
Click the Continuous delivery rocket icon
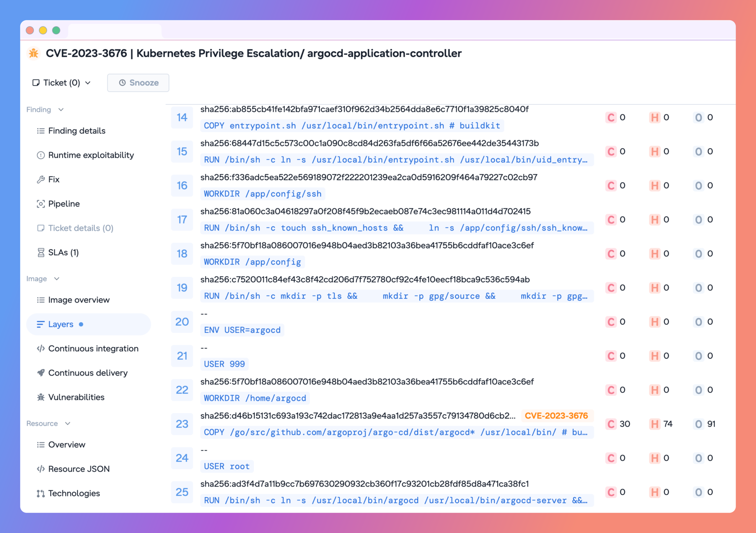(40, 373)
